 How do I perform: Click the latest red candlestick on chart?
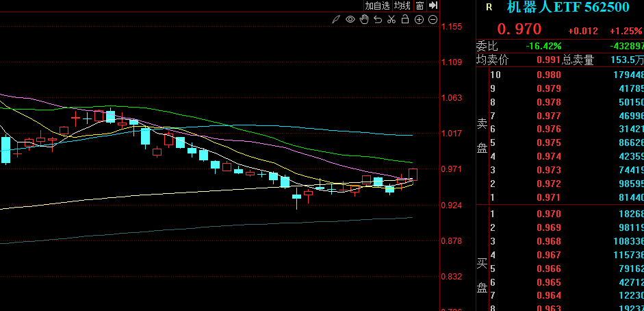coord(413,175)
